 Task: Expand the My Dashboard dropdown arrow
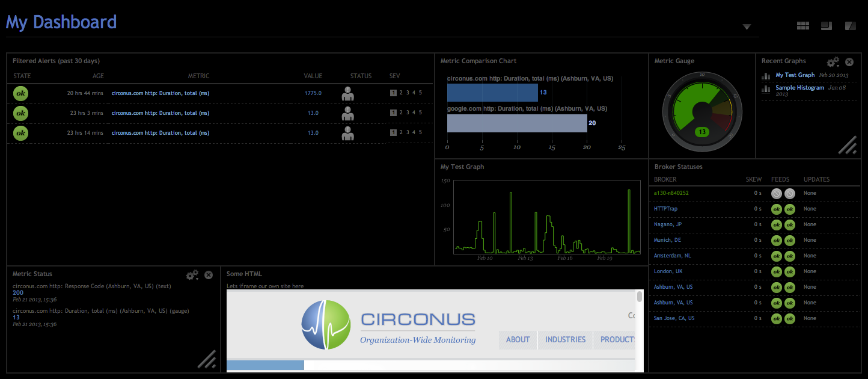[x=747, y=27]
